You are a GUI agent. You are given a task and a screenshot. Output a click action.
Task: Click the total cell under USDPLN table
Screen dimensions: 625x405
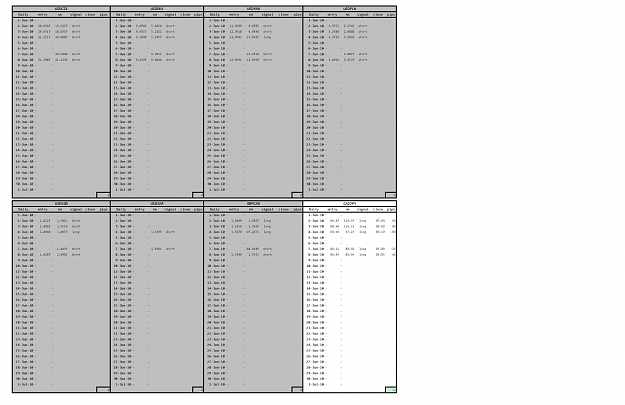391,195
